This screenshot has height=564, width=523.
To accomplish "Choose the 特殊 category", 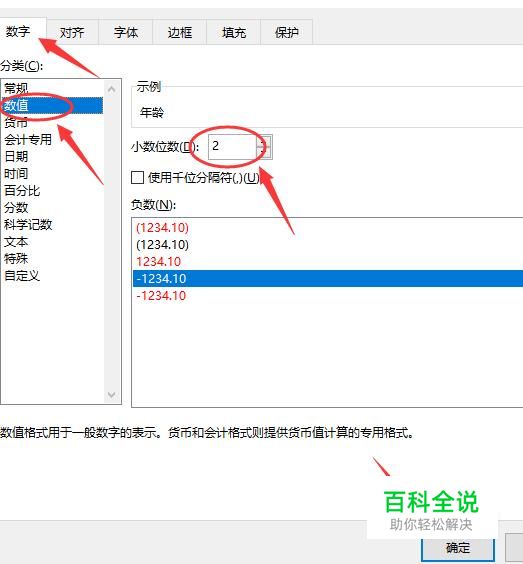I will point(53,259).
